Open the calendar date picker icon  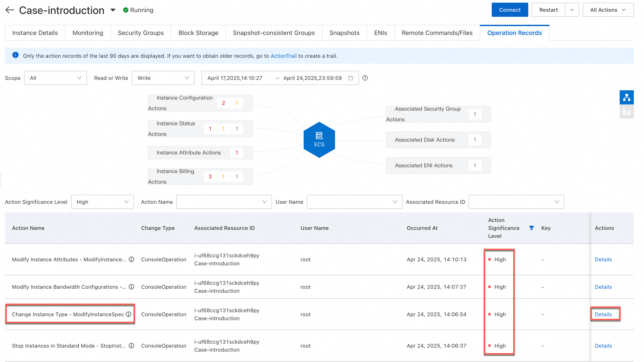tap(351, 78)
